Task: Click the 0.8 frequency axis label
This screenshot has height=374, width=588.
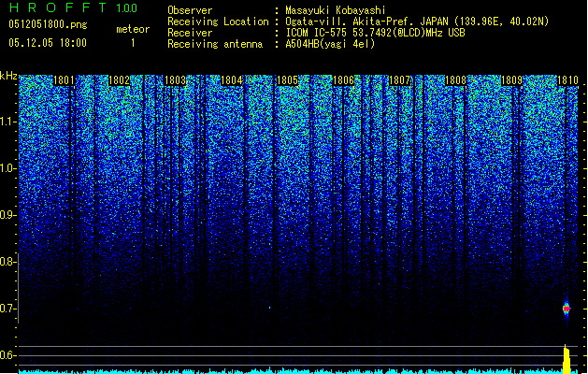Action: pos(7,262)
